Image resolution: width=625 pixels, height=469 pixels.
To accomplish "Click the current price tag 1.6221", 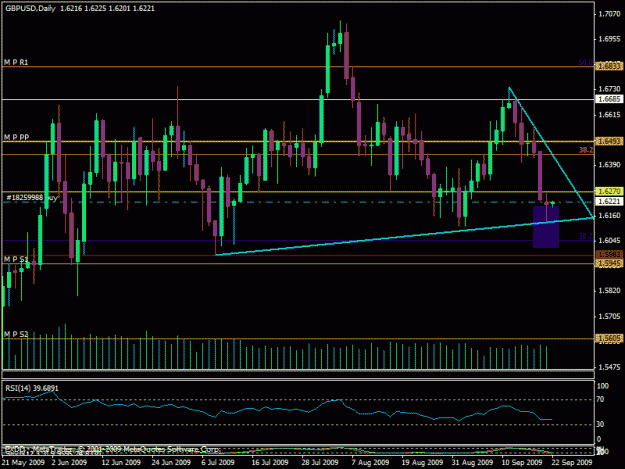I will (x=609, y=201).
